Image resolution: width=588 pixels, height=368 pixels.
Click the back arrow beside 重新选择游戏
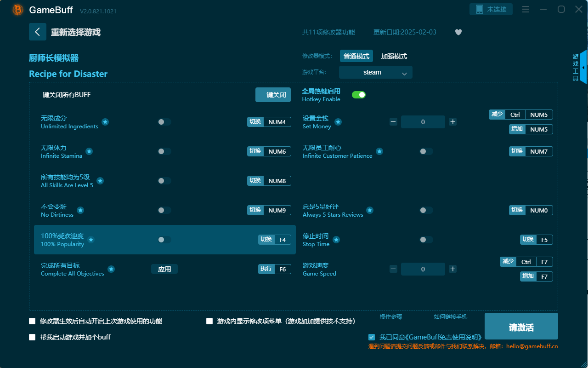[38, 31]
